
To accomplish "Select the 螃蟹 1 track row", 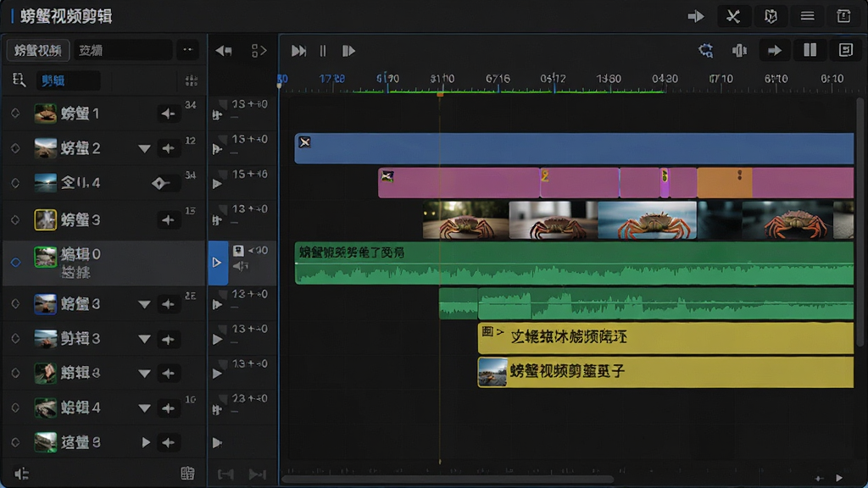I will [103, 114].
